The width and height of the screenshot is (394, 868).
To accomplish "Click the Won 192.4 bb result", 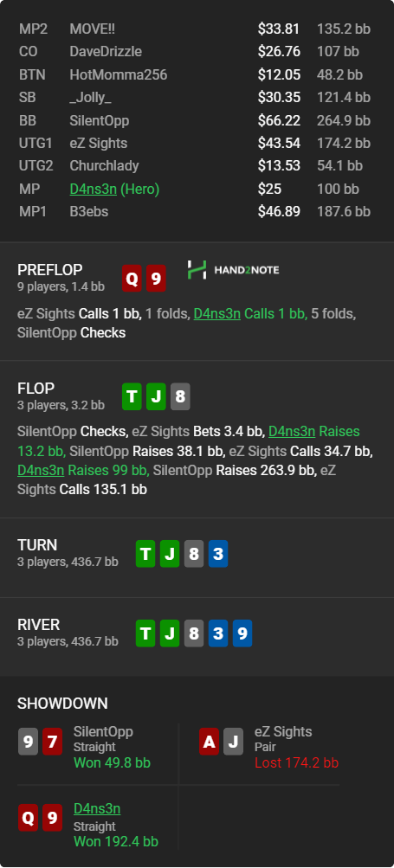I will click(116, 841).
